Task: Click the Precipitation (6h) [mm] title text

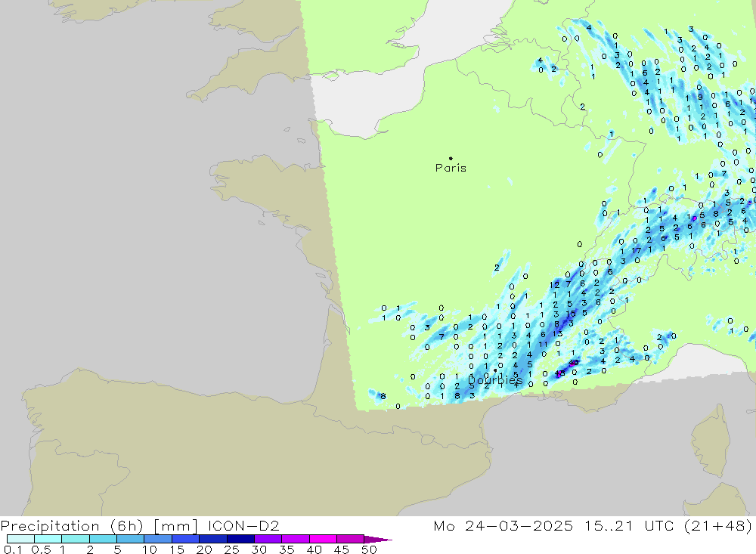Action: point(99,525)
